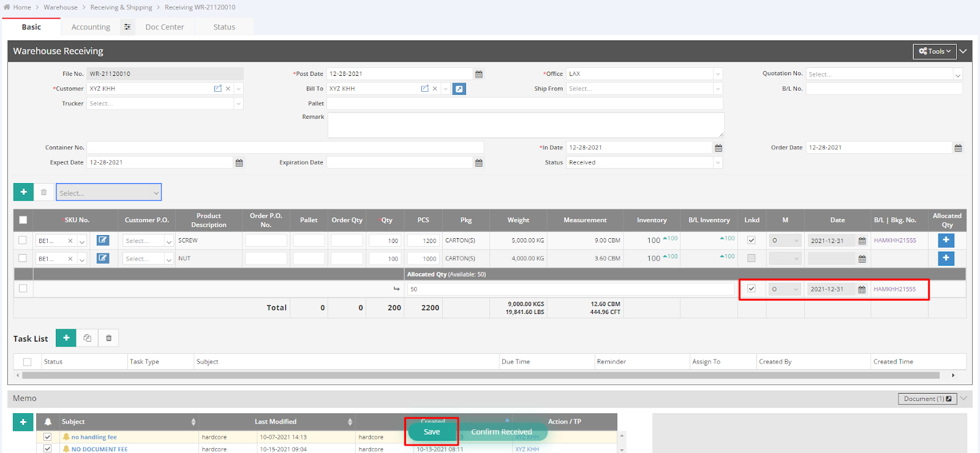Open the Trucker select dropdown

tap(164, 104)
